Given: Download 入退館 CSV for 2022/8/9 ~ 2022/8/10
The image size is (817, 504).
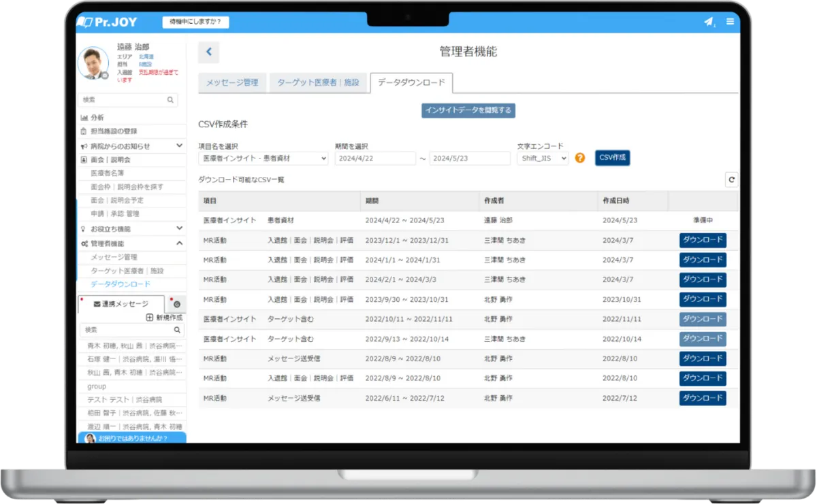Looking at the screenshot, I should tap(703, 378).
